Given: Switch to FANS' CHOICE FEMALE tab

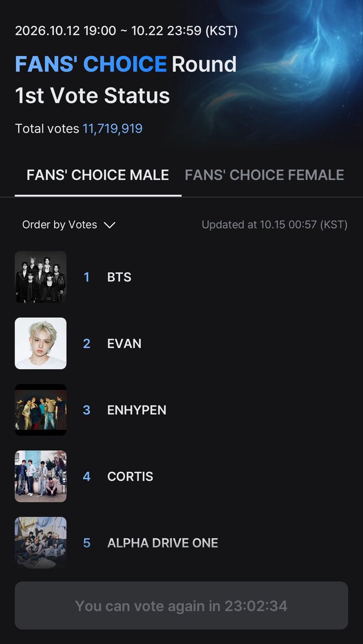Looking at the screenshot, I should pyautogui.click(x=264, y=175).
